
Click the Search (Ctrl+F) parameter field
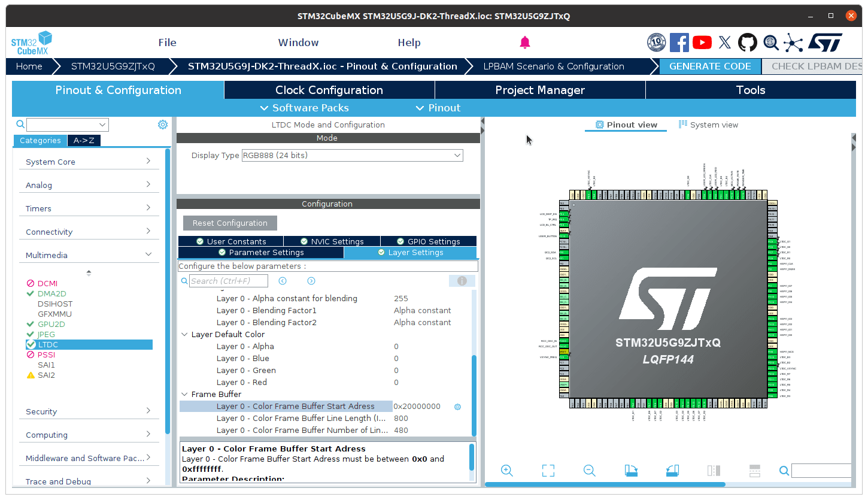227,280
